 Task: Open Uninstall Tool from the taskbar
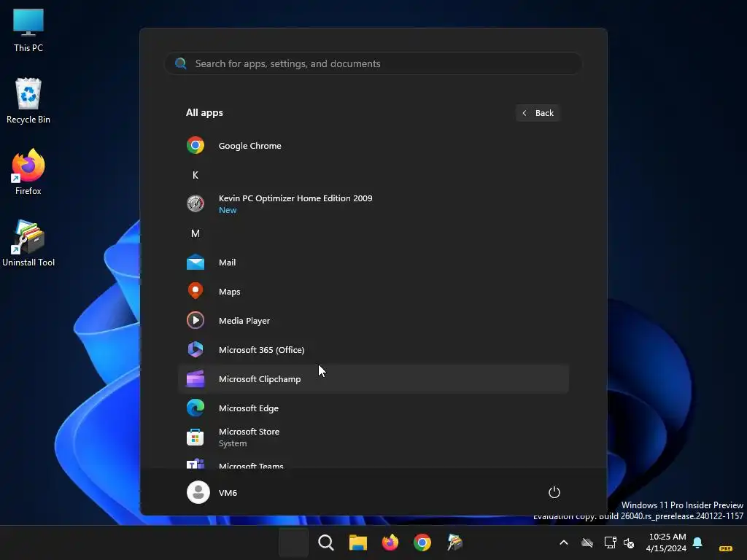pos(454,542)
